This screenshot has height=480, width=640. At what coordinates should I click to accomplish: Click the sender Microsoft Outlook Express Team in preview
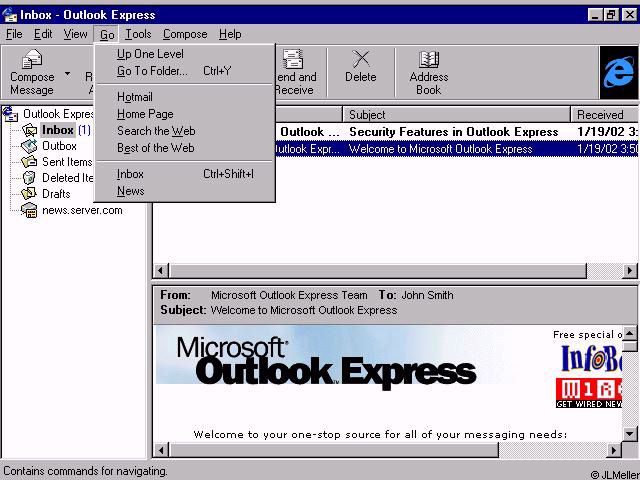point(289,295)
